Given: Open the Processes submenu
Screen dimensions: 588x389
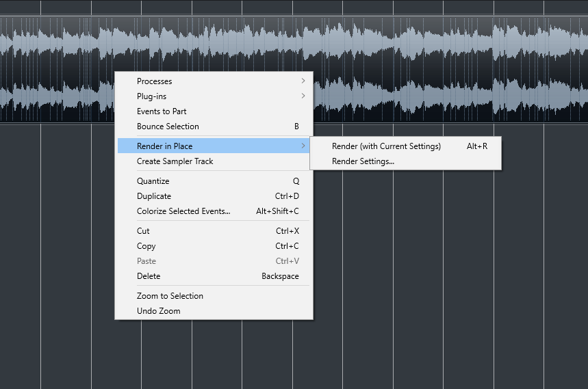Looking at the screenshot, I should (x=155, y=81).
